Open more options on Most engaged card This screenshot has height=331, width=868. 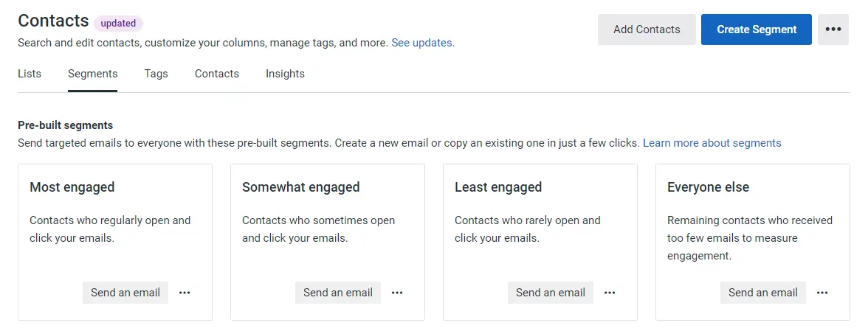185,293
